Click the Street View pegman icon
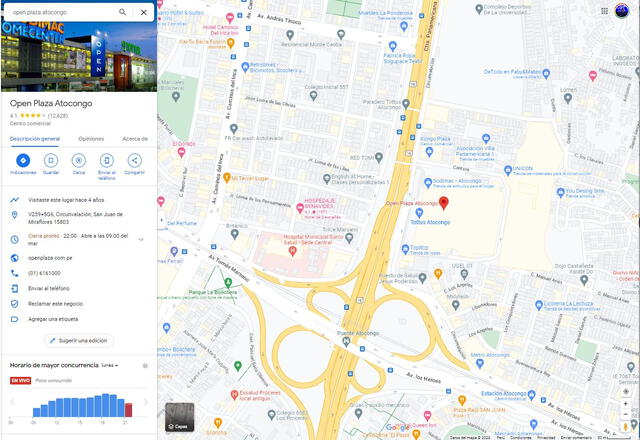 pos(626,427)
